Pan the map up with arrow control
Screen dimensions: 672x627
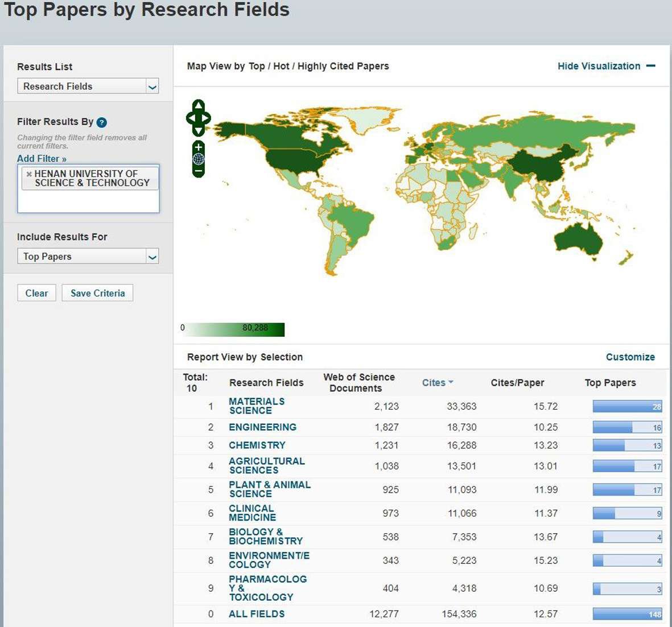[x=199, y=105]
